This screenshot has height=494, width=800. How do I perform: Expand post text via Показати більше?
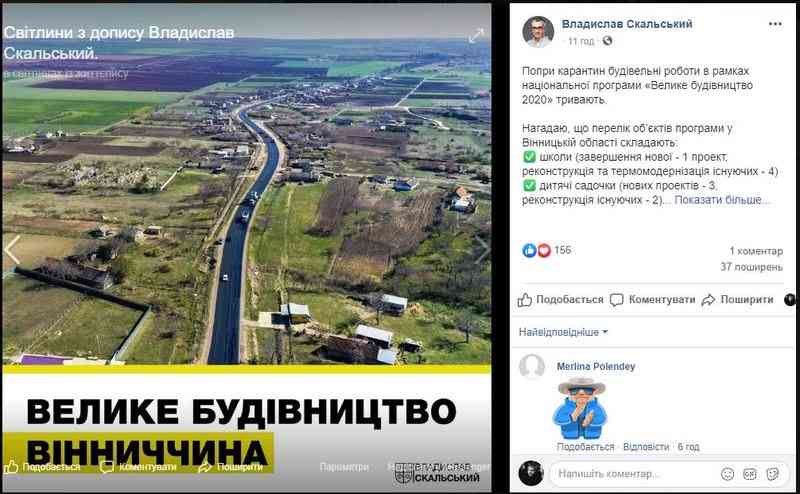click(x=721, y=200)
